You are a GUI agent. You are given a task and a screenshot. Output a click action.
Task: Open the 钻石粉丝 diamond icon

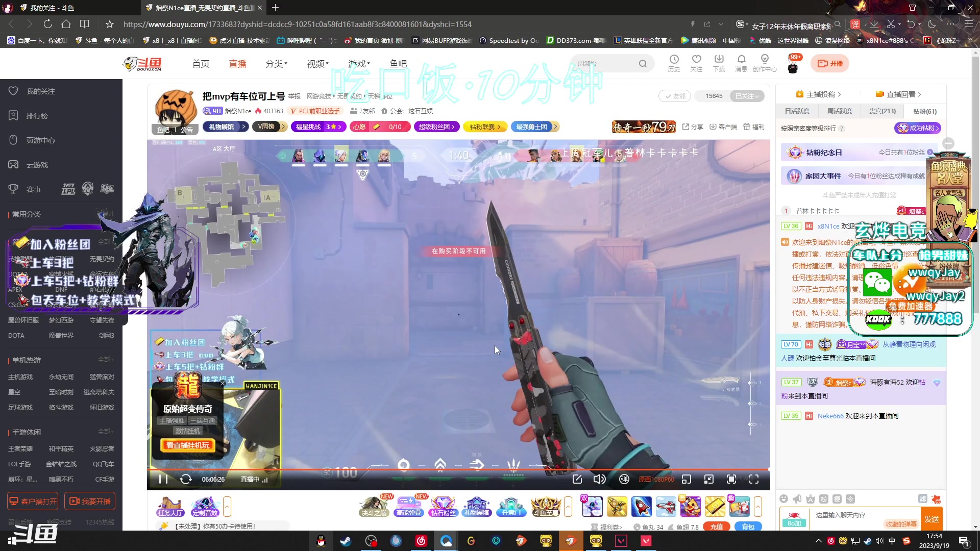pyautogui.click(x=443, y=507)
